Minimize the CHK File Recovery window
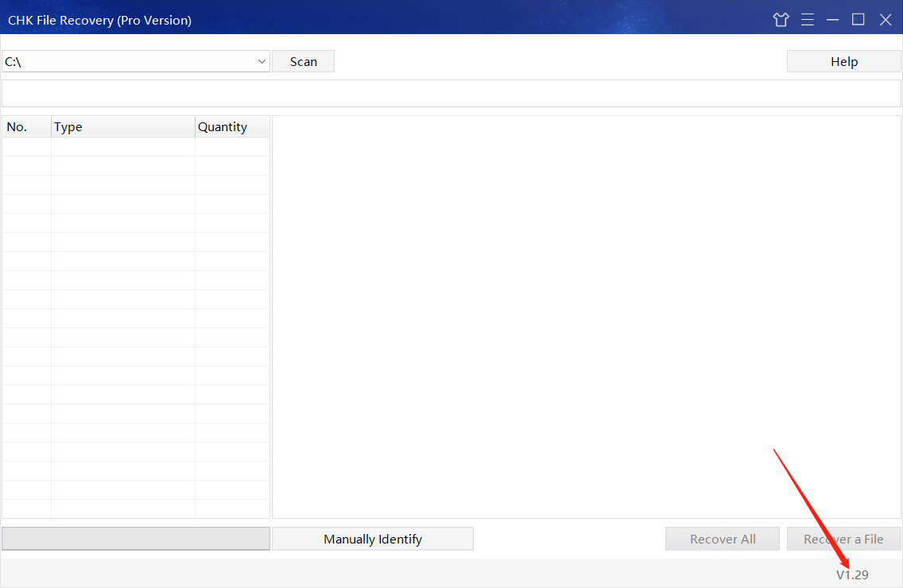903x588 pixels. [833, 20]
